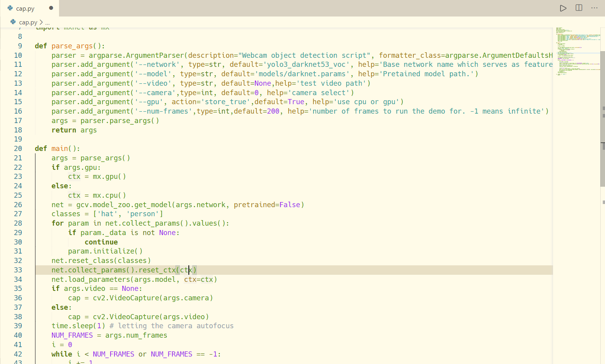Click classes list with 'hat', 'person'

pos(107,214)
